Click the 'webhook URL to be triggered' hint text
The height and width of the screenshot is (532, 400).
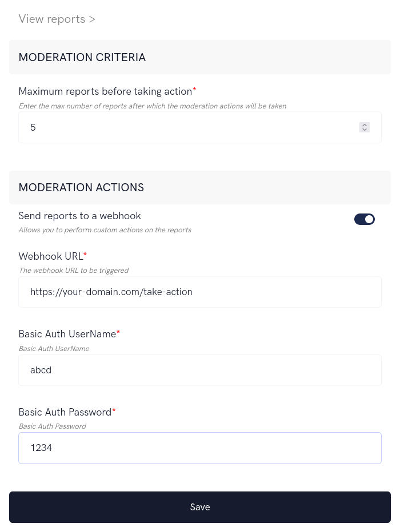pyautogui.click(x=73, y=271)
